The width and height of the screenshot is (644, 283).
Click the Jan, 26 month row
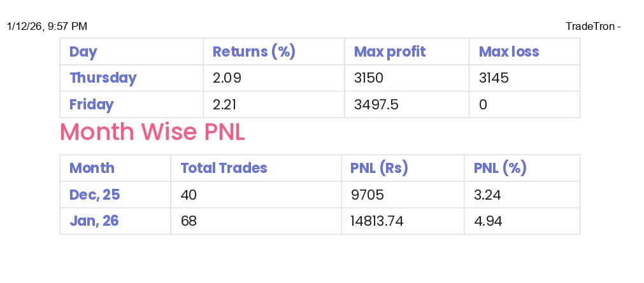(x=94, y=221)
